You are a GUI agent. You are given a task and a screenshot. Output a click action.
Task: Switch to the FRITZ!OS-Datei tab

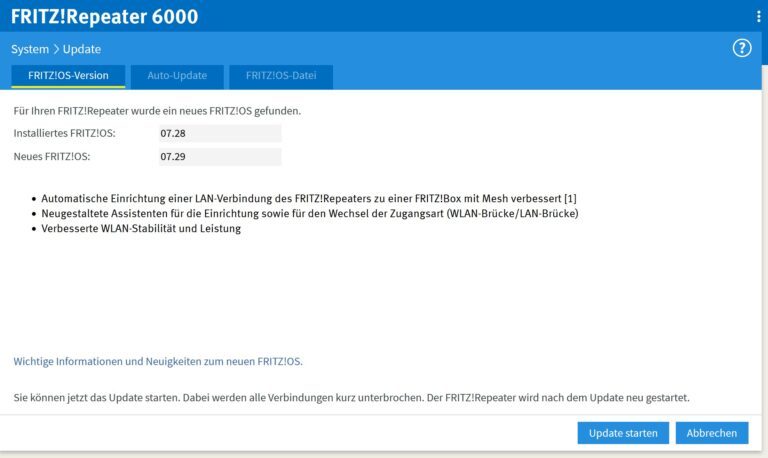pyautogui.click(x=281, y=76)
